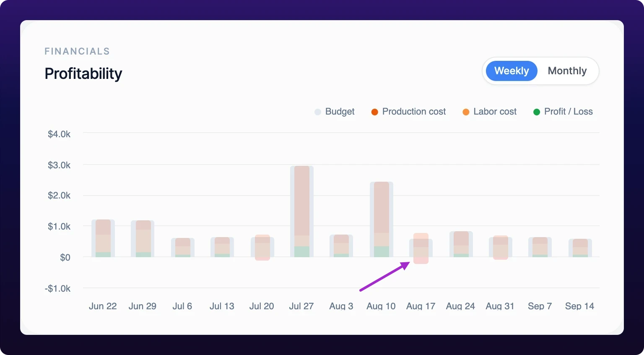Click the Jul 6 axis label
This screenshot has height=355, width=644.
point(182,306)
